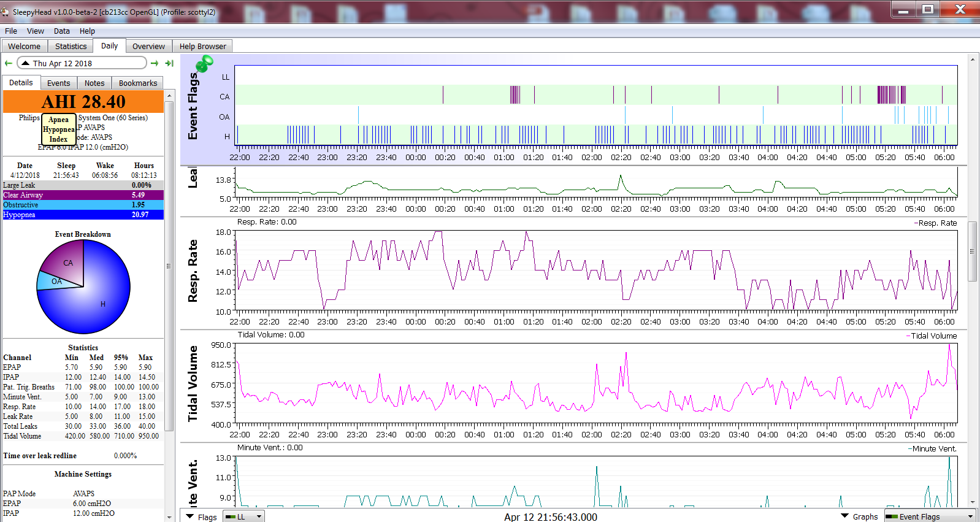980x522 pixels.
Task: Click the CA slice of pie chart
Action: pos(67,263)
